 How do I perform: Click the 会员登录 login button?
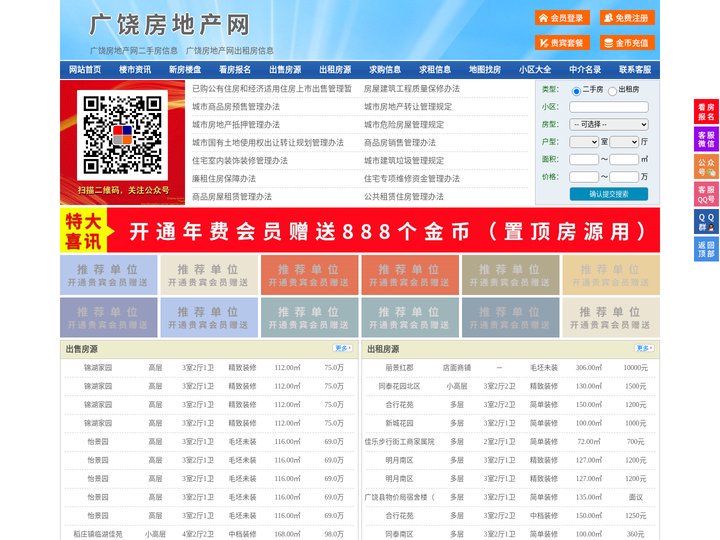562,18
